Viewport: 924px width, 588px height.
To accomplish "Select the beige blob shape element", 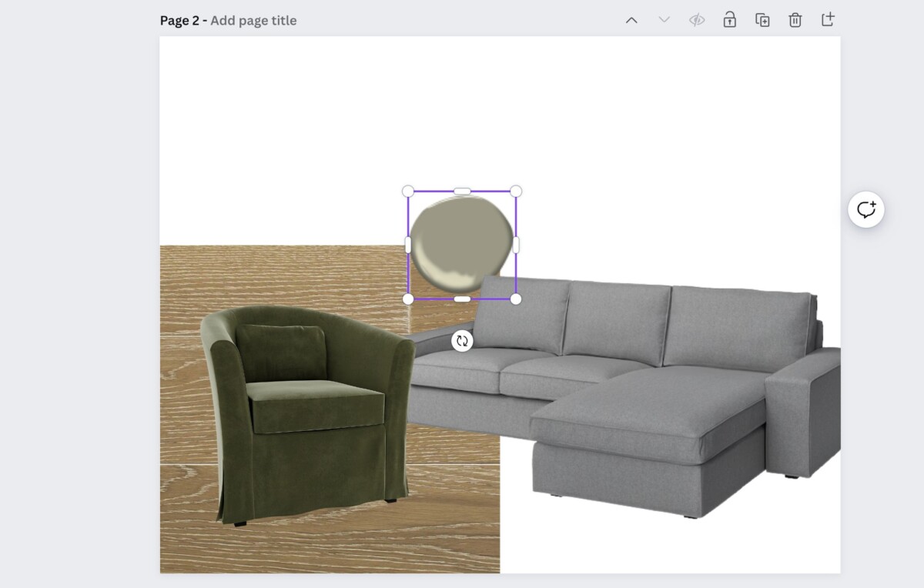I will coord(460,242).
